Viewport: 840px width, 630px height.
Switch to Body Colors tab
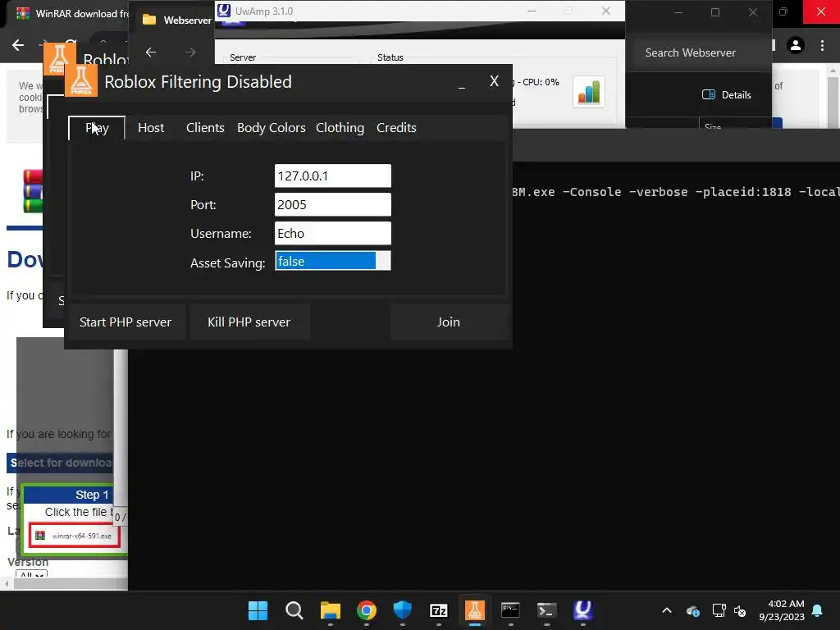coord(271,128)
